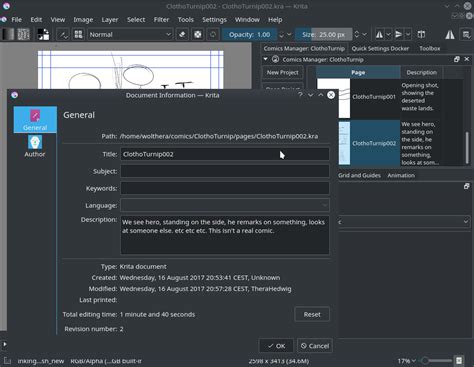Open vertical mirror options dropdown

click(408, 34)
